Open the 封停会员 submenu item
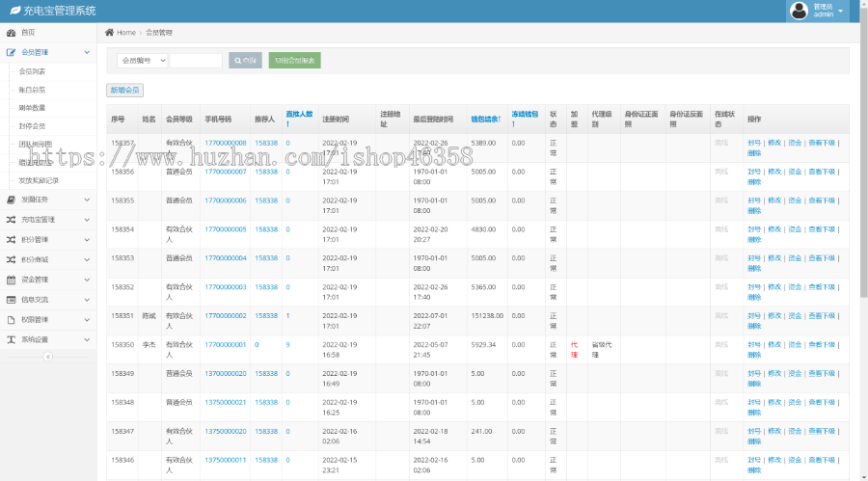The width and height of the screenshot is (868, 481). point(32,126)
